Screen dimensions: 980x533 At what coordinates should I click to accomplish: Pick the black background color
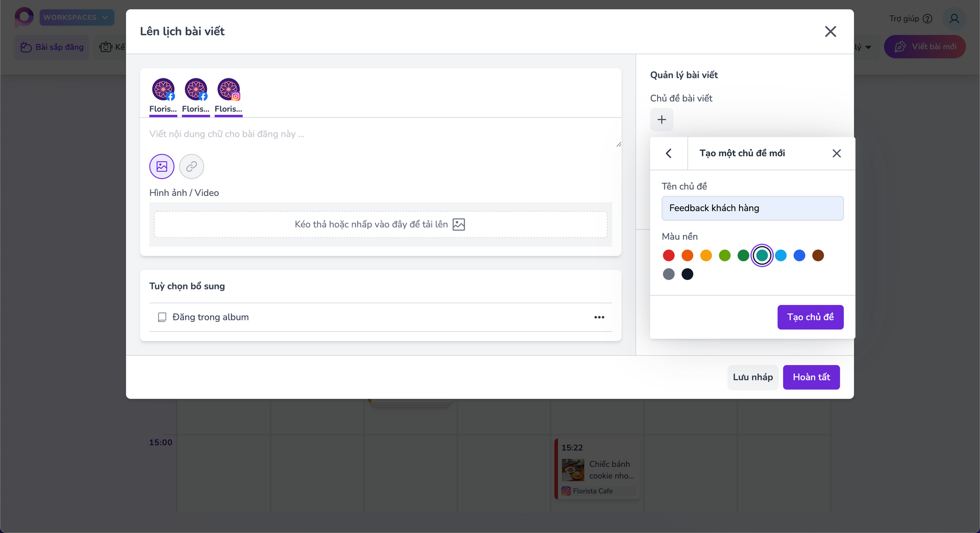[687, 274]
